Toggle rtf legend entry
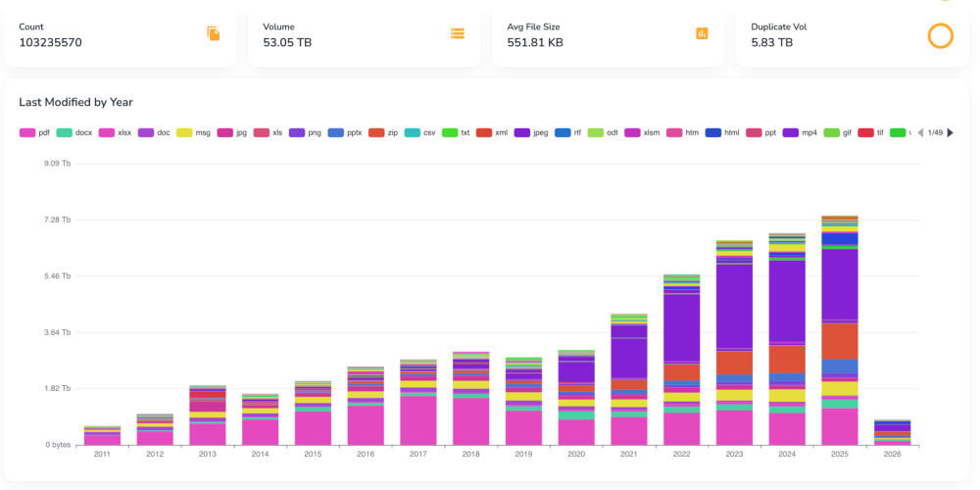This screenshot has height=490, width=980. [568, 132]
